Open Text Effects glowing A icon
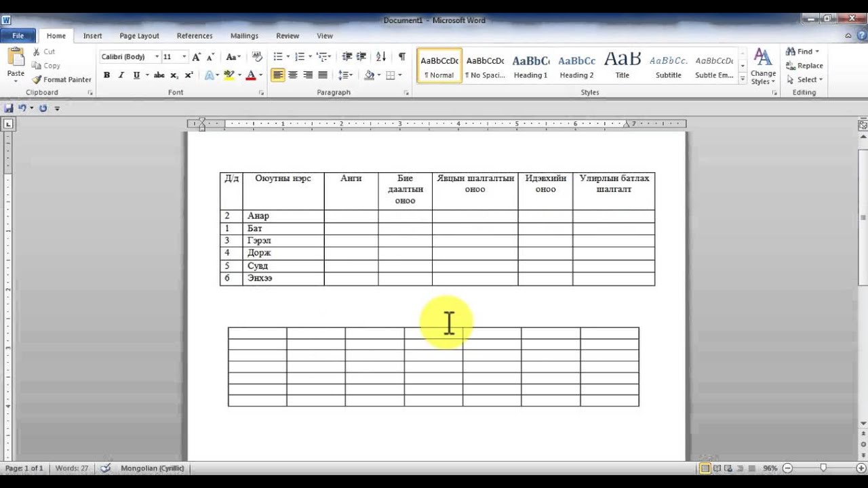The width and height of the screenshot is (868, 488). tap(209, 75)
